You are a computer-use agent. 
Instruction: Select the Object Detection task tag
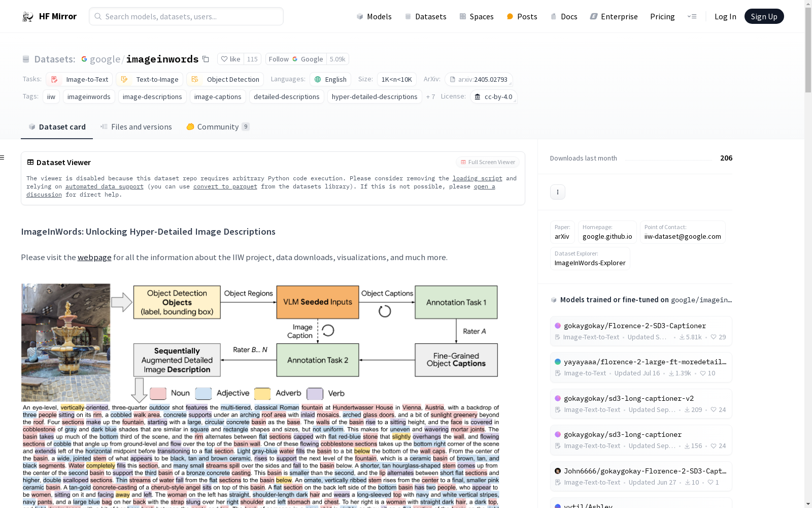click(225, 79)
